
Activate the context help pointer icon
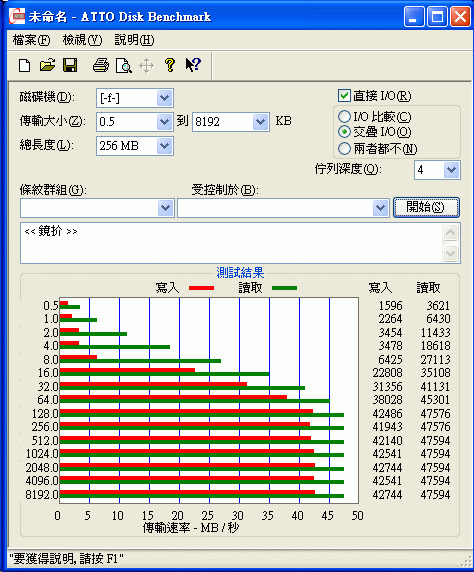193,65
